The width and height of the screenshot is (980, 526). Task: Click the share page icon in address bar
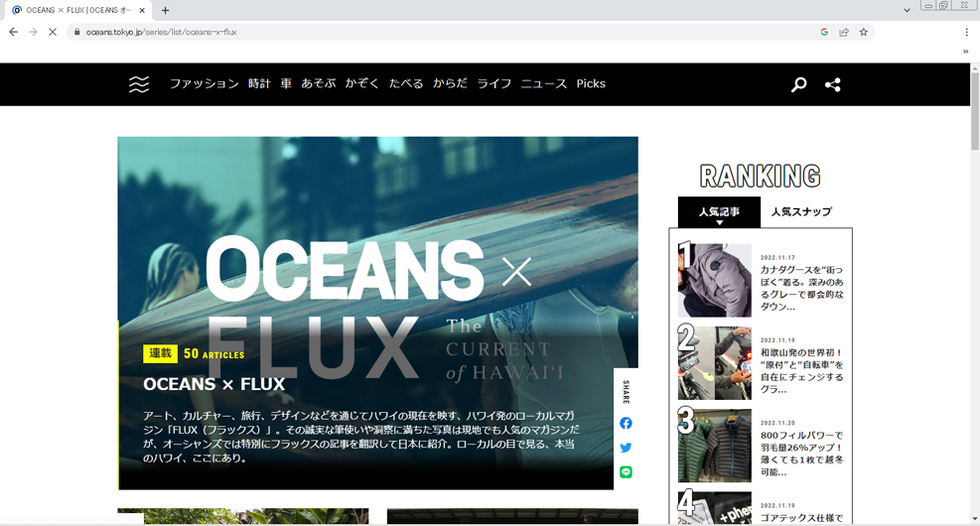(x=844, y=32)
